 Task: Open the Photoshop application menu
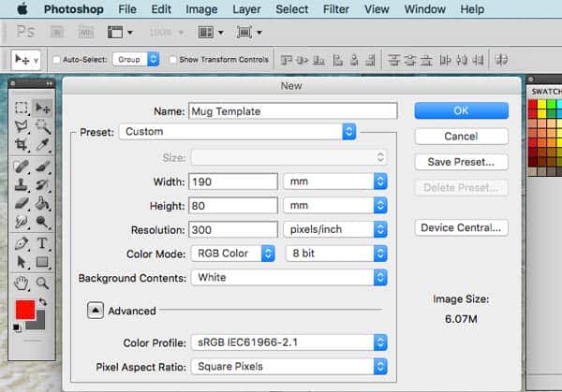pos(74,9)
